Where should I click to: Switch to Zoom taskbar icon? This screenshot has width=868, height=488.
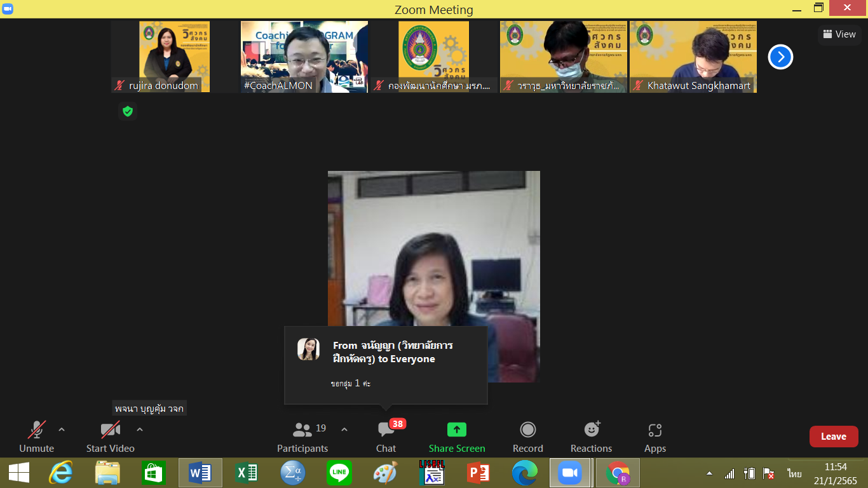[571, 473]
